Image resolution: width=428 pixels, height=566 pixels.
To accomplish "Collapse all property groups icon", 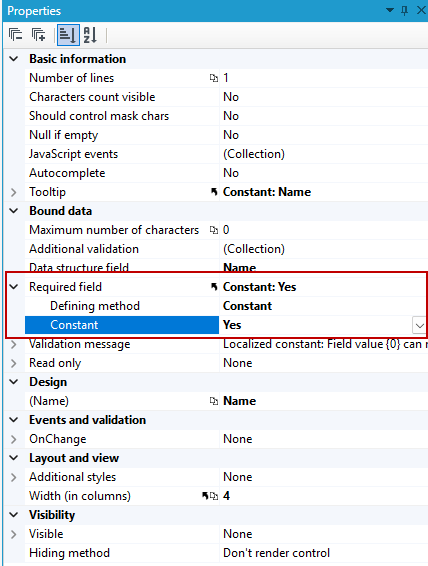I will [x=15, y=35].
